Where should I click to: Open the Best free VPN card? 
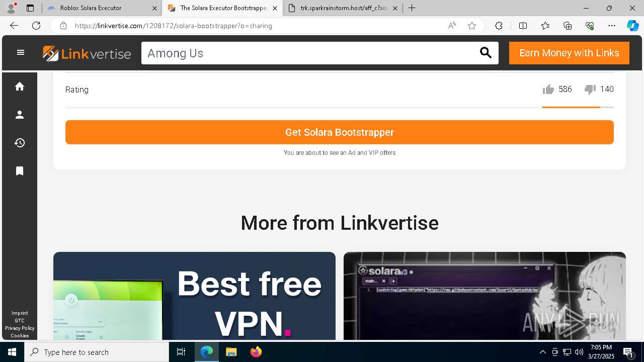[x=194, y=296]
